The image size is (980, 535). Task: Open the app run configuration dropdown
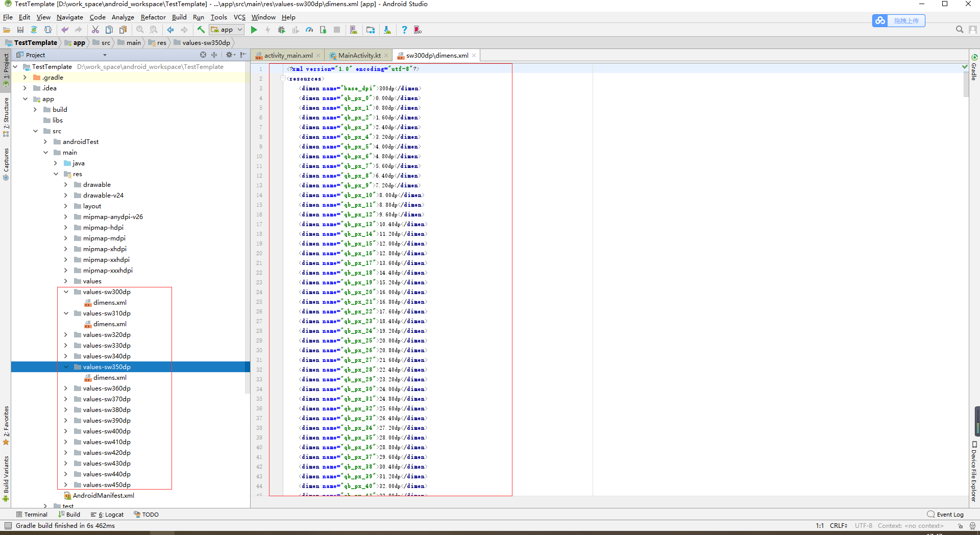[227, 30]
